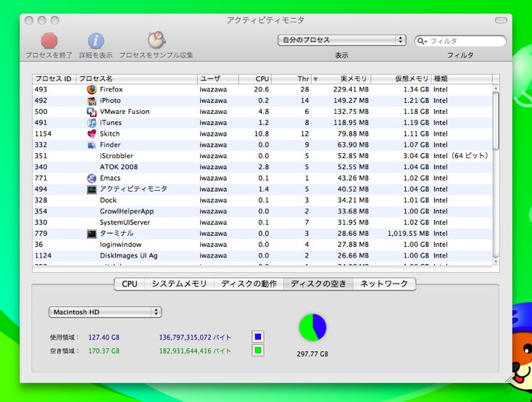Select the ターミナル row icon

[x=91, y=234]
